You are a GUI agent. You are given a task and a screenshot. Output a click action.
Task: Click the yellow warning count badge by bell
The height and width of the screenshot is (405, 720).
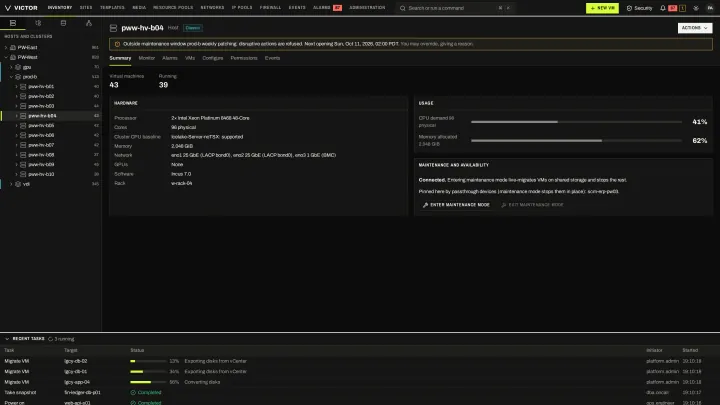[x=682, y=8]
